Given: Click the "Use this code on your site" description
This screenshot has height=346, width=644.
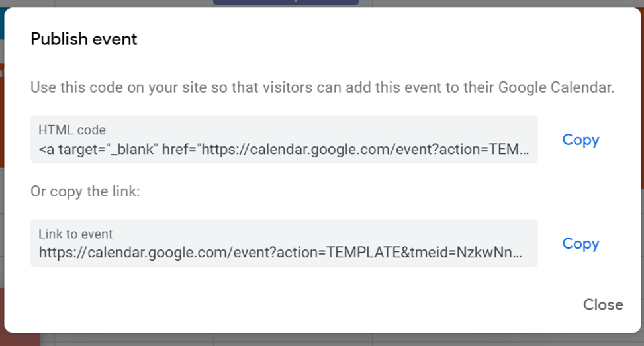Looking at the screenshot, I should [x=322, y=87].
